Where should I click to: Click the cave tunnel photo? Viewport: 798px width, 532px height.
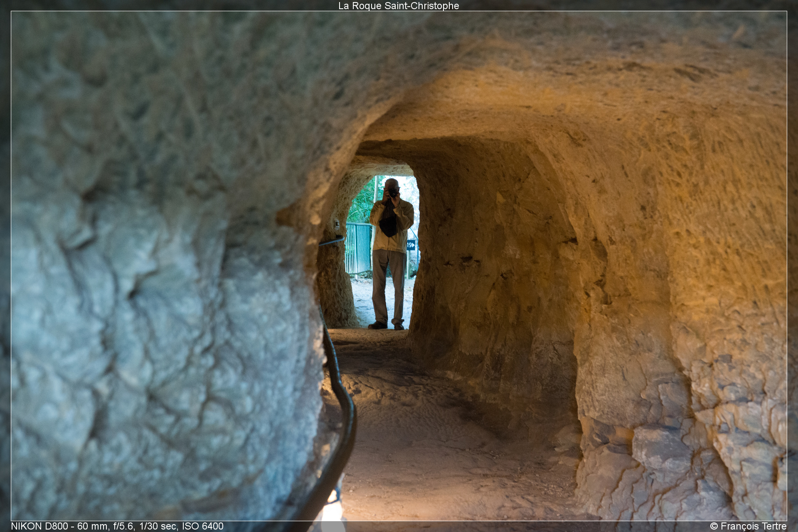(x=399, y=266)
